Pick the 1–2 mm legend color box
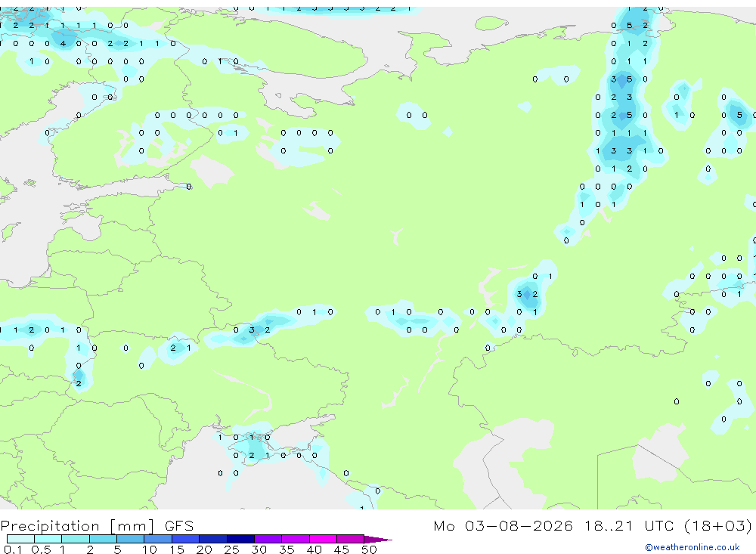Viewport: 756px width, 554px height. point(76,539)
